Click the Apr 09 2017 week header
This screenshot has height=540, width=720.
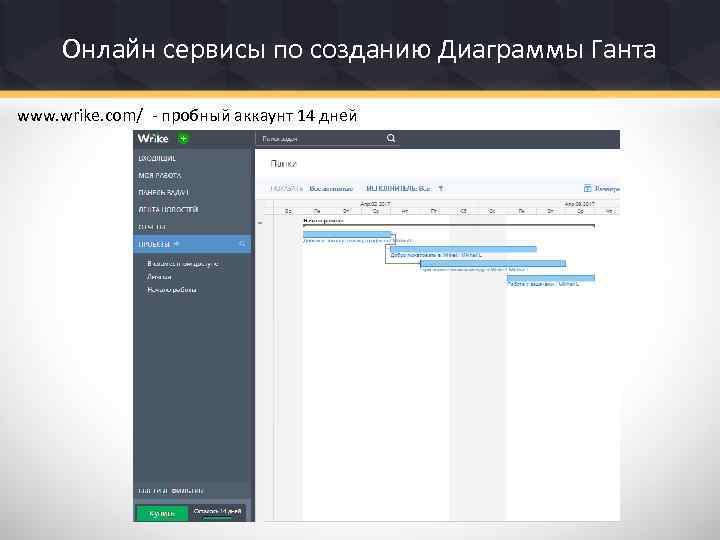(x=579, y=204)
